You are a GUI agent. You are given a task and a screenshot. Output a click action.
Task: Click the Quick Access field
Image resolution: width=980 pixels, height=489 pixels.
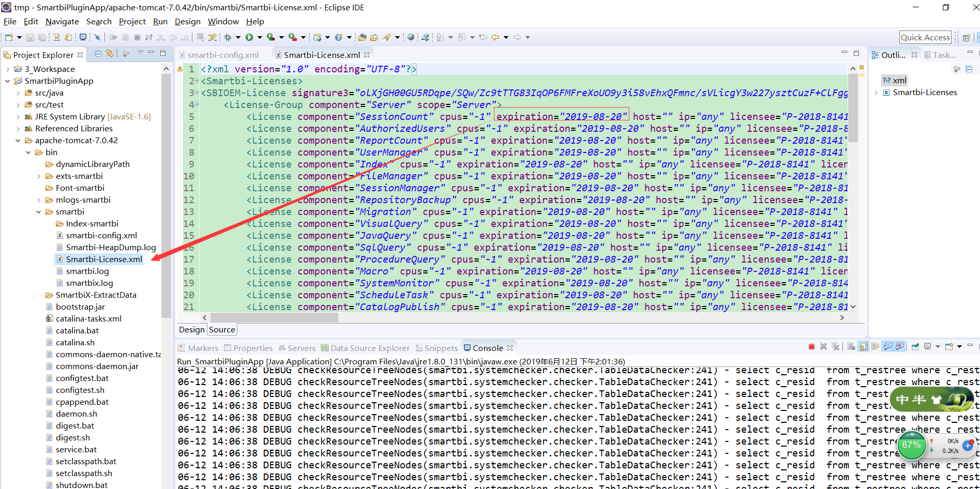pos(925,37)
